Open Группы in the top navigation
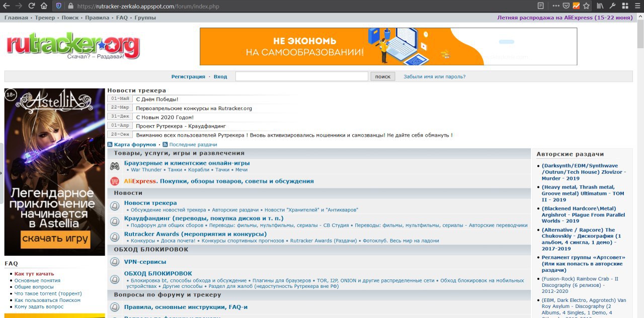 point(145,18)
